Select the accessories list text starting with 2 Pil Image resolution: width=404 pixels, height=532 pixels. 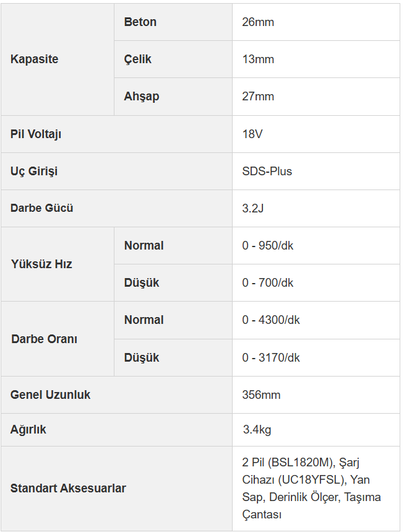click(x=311, y=489)
